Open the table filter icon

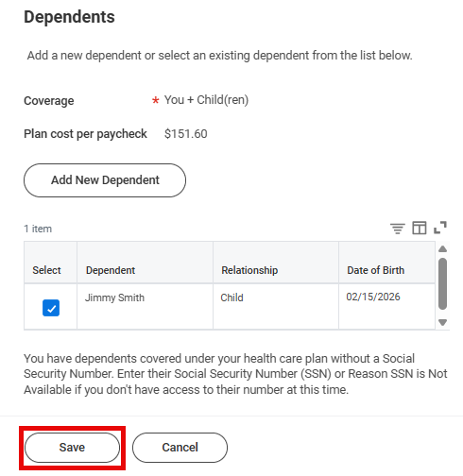tap(398, 229)
